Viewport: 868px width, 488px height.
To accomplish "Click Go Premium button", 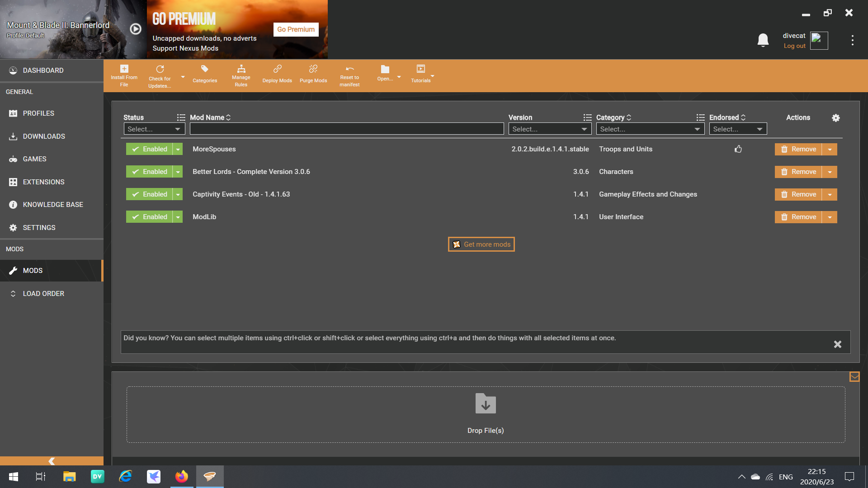I will coord(296,29).
